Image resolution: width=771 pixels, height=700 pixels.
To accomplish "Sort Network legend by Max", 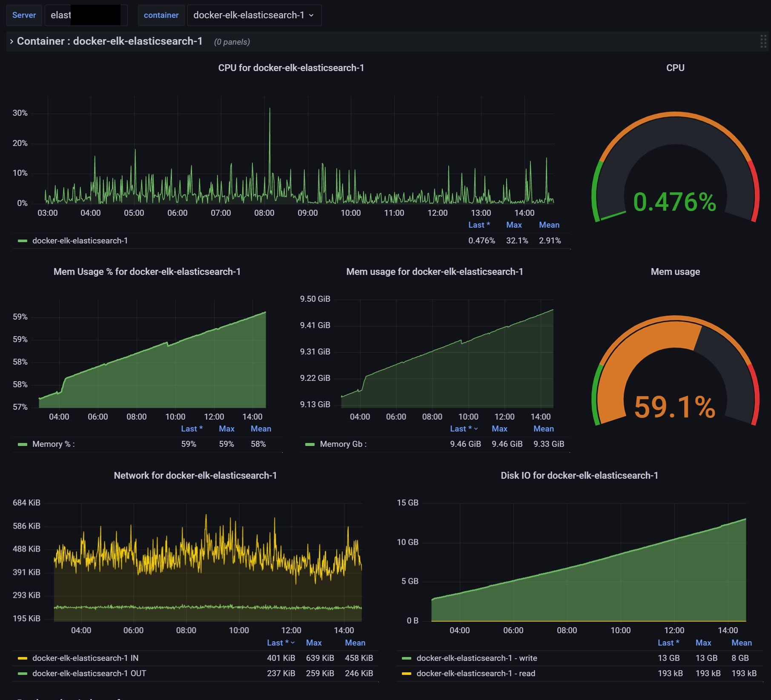I will [x=314, y=643].
